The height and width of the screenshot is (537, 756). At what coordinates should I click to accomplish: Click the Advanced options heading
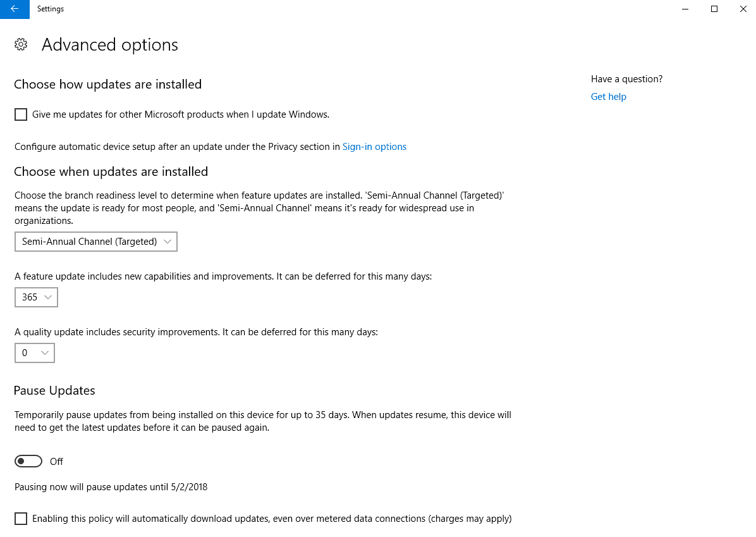point(110,45)
